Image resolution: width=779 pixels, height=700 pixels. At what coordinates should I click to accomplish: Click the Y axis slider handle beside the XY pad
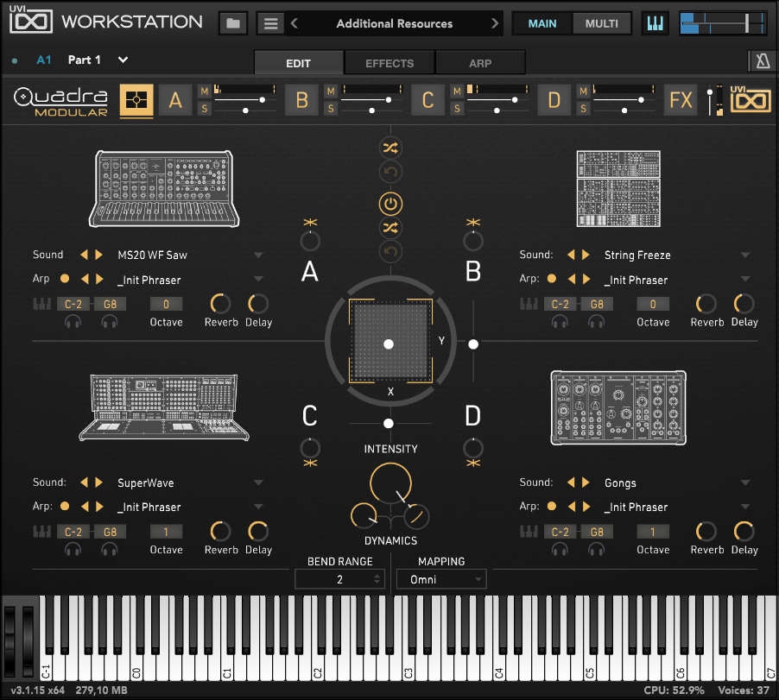pos(473,344)
